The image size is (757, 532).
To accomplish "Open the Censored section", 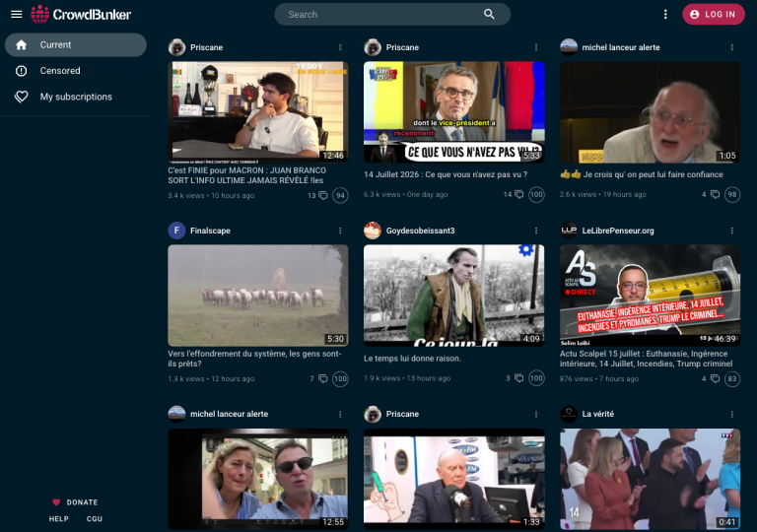I will (76, 71).
